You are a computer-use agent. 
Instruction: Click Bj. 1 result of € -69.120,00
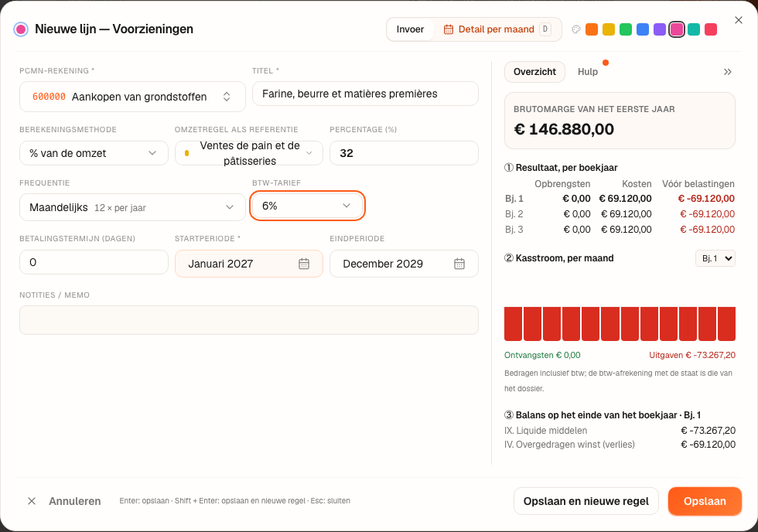(705, 199)
